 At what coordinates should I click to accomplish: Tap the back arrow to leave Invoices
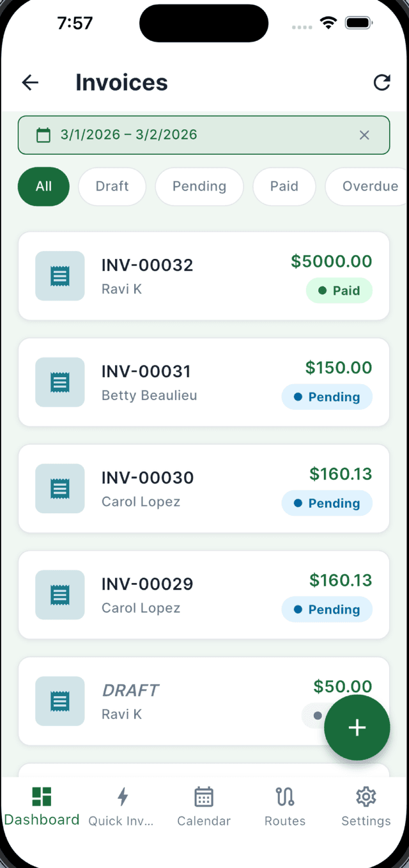point(30,82)
